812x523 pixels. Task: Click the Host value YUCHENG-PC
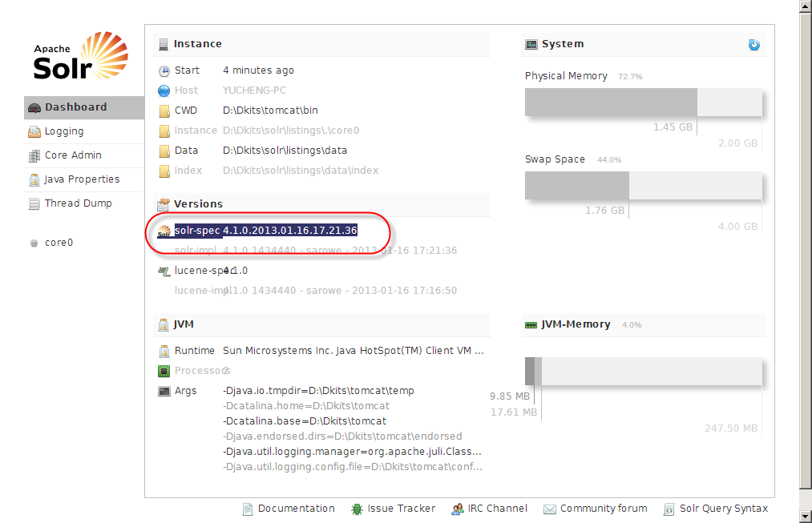[x=254, y=91]
